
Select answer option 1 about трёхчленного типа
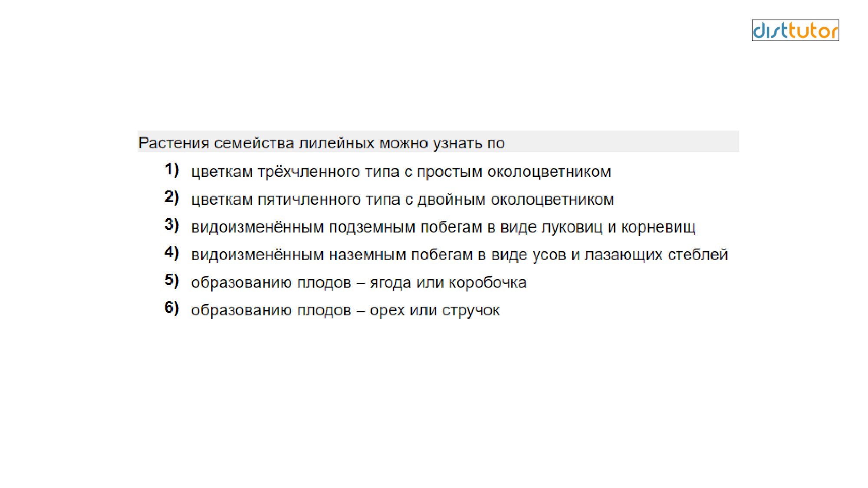[401, 172]
